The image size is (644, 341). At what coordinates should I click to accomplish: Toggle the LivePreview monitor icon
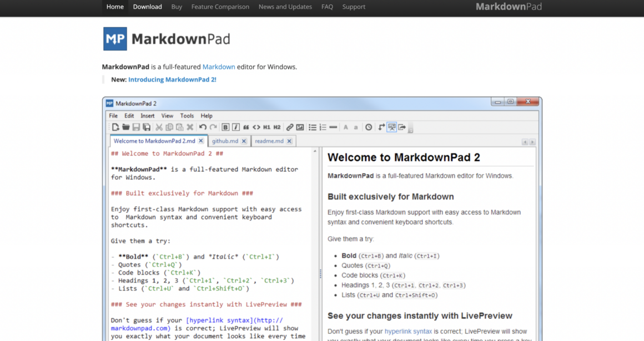tap(392, 127)
